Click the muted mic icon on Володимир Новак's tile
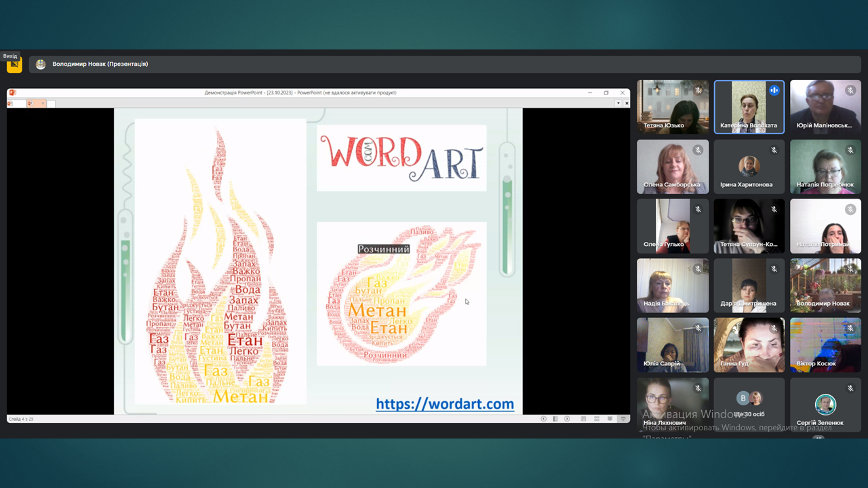This screenshot has width=868, height=488. click(x=850, y=269)
